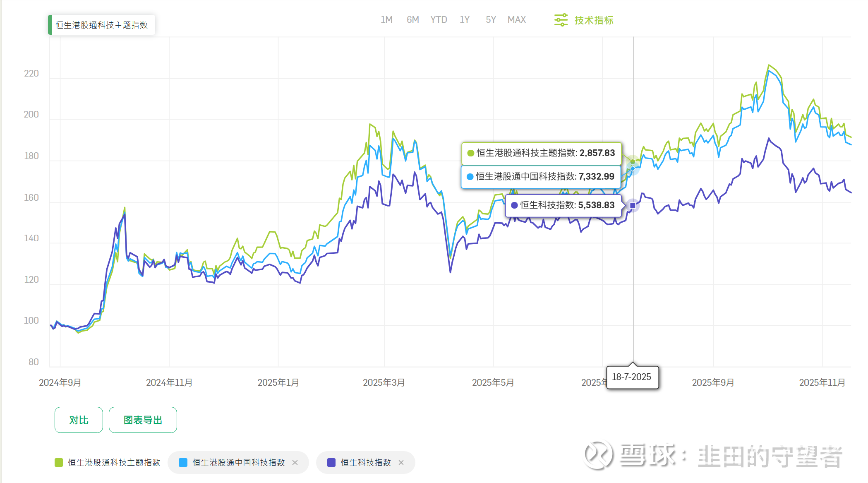Screen dimensions: 868x483
Task: Select the 1M time range
Action: point(386,20)
